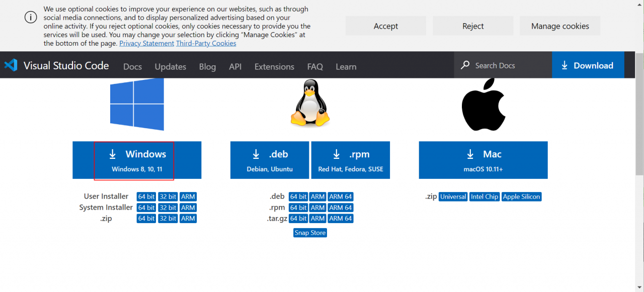Click the scrollbar down arrow
The image size is (644, 292).
point(639,287)
